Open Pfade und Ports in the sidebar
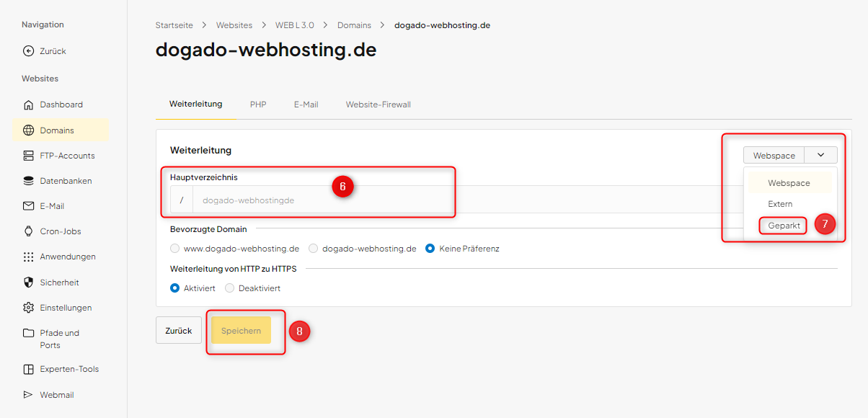 (60, 339)
